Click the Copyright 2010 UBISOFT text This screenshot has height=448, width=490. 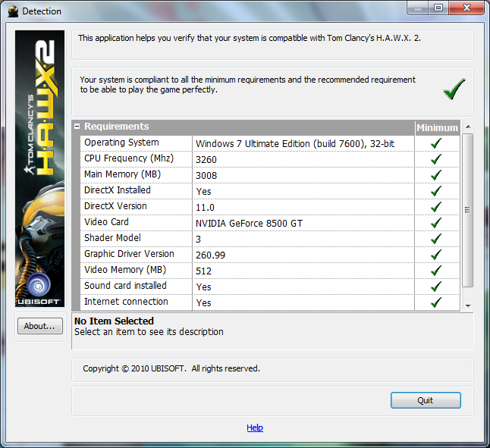[171, 368]
